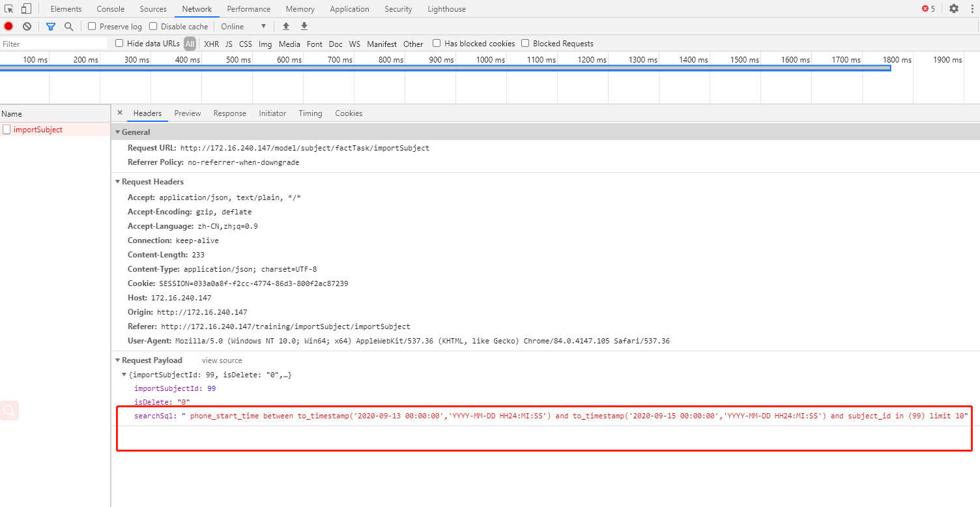980x507 pixels.
Task: Open the Sources panel tab
Action: point(153,9)
